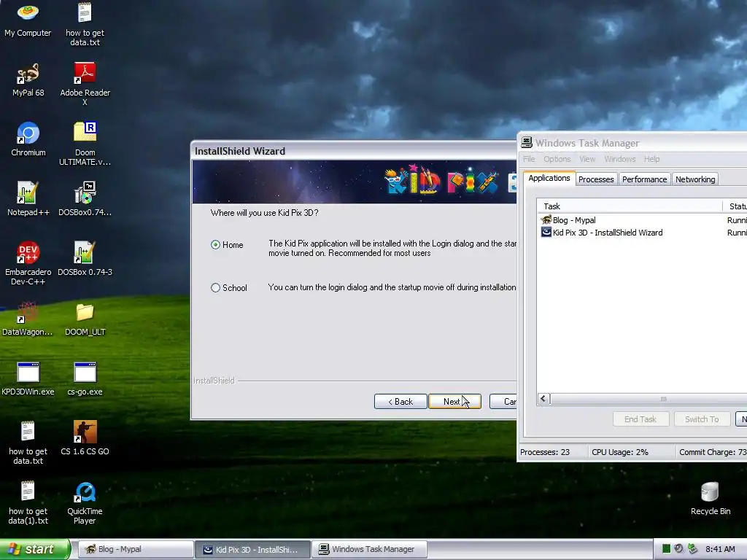Click the CPU Usage: 2% status entry

(620, 452)
